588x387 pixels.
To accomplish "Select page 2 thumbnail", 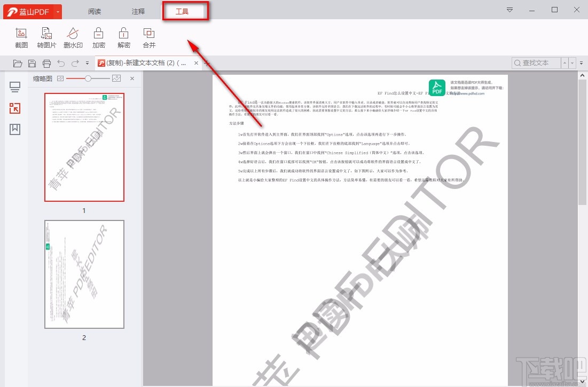I will click(x=84, y=273).
